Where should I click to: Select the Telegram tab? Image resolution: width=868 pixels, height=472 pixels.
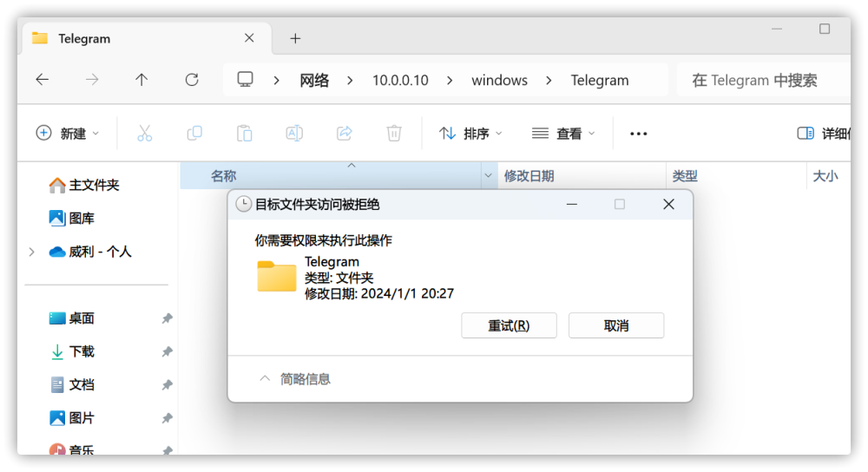(x=147, y=38)
